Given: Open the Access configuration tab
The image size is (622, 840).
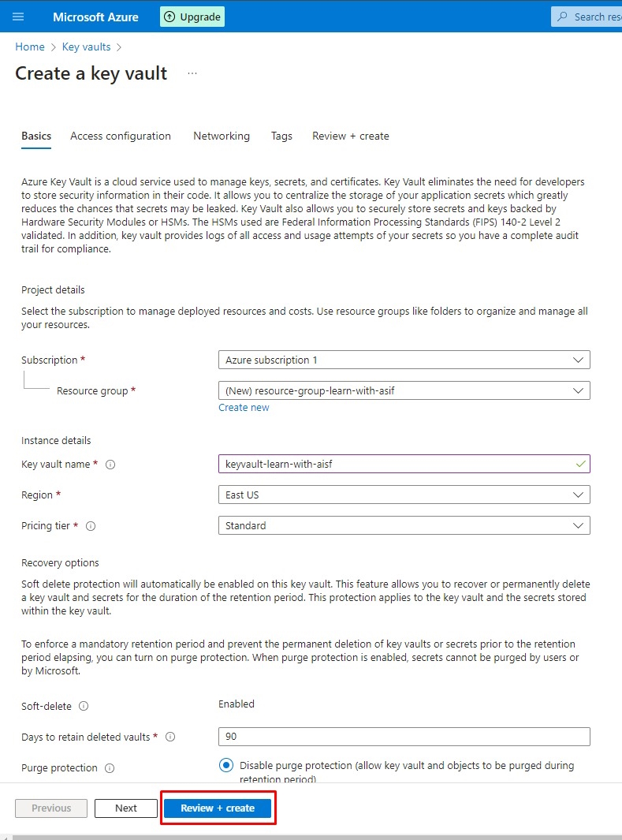Looking at the screenshot, I should click(121, 136).
